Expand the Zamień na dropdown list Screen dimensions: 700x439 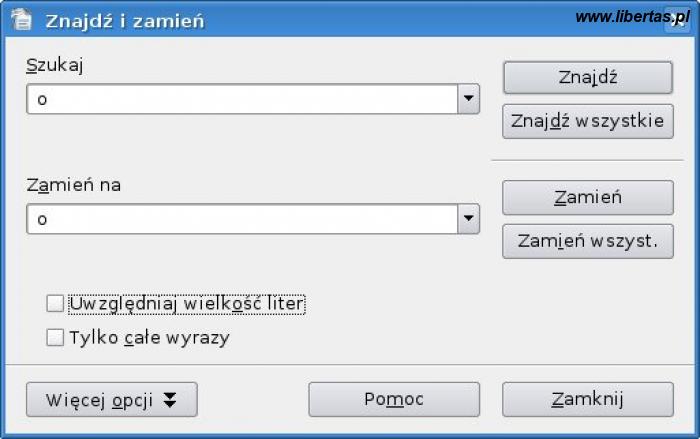[x=468, y=219]
